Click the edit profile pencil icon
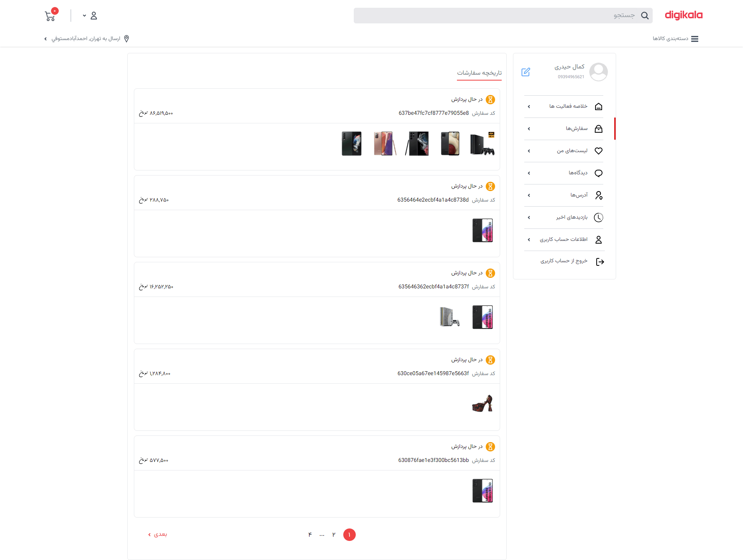743x560 pixels. click(525, 72)
